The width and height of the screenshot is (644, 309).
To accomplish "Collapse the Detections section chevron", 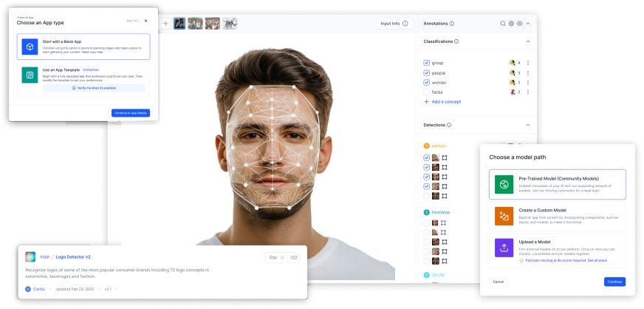I will click(x=528, y=125).
